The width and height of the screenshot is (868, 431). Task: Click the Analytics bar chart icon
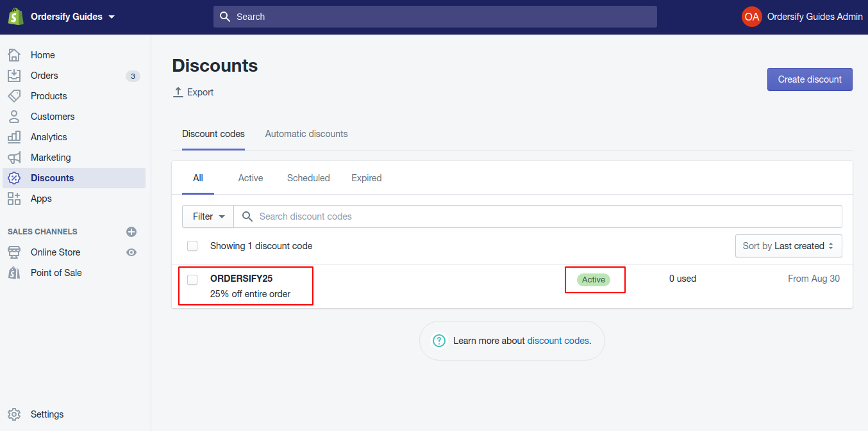pos(14,137)
